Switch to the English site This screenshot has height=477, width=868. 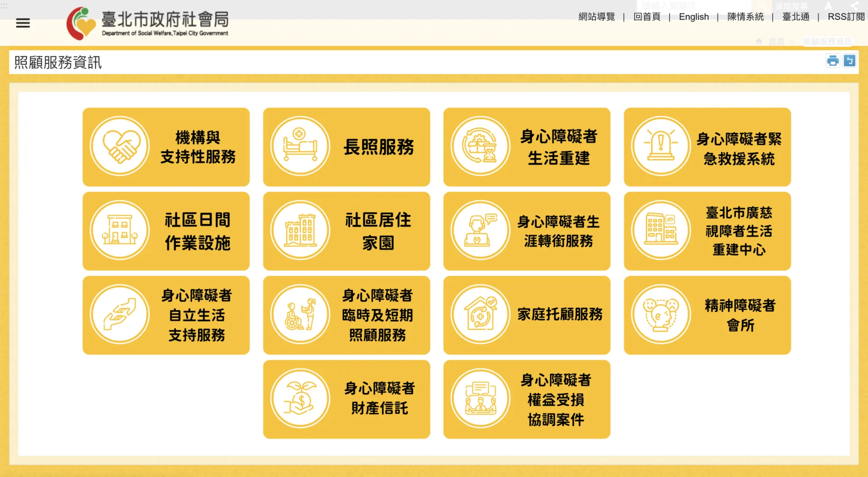click(x=693, y=17)
